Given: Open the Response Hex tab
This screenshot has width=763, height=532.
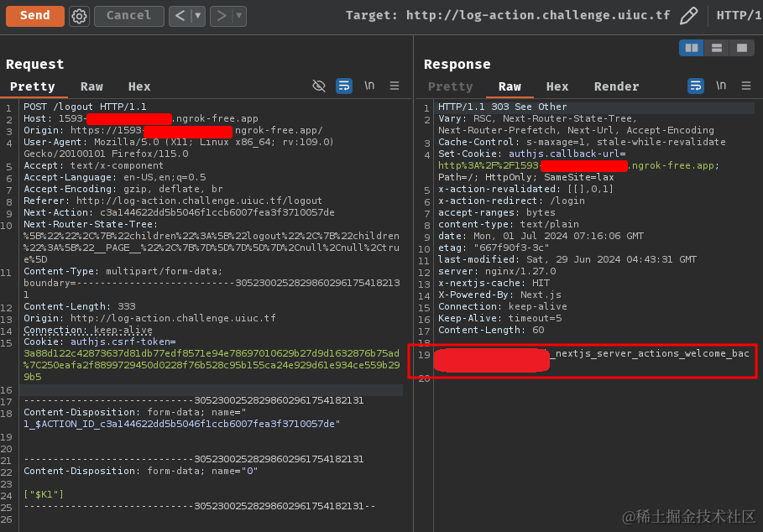Looking at the screenshot, I should point(557,86).
